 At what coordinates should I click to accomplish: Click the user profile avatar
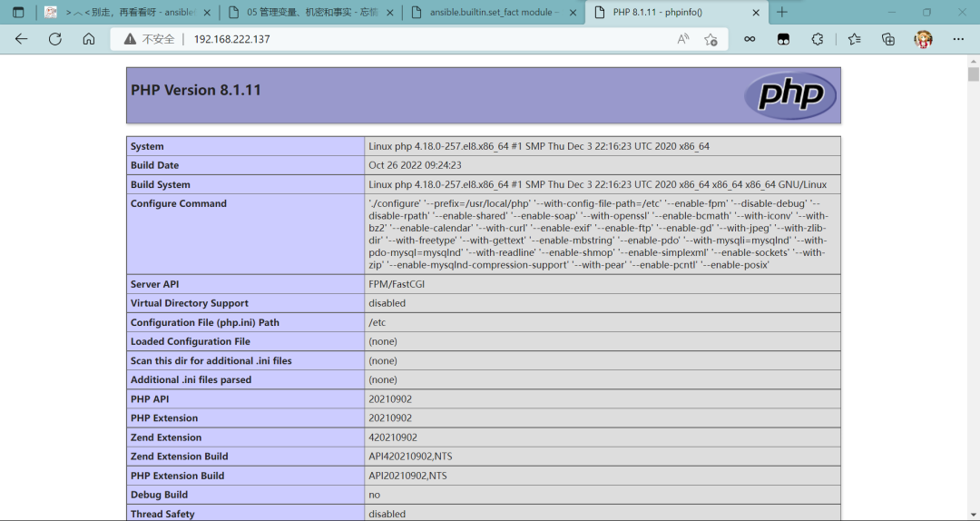pyautogui.click(x=923, y=39)
